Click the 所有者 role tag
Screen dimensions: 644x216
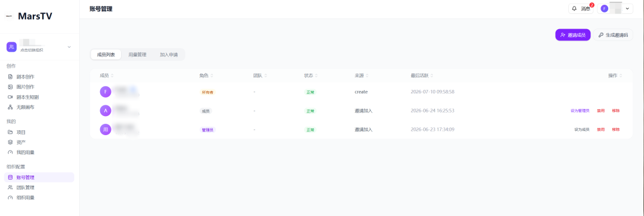(208, 92)
